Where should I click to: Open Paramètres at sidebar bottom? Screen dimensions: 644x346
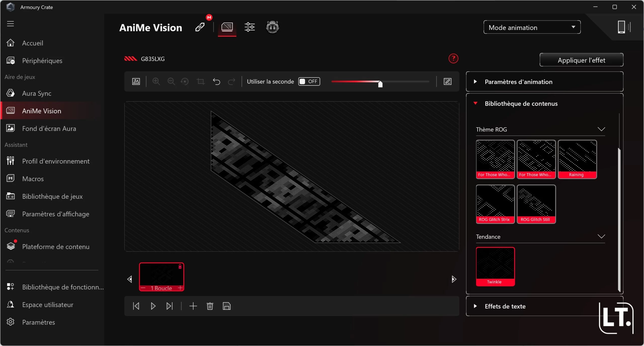click(52, 322)
